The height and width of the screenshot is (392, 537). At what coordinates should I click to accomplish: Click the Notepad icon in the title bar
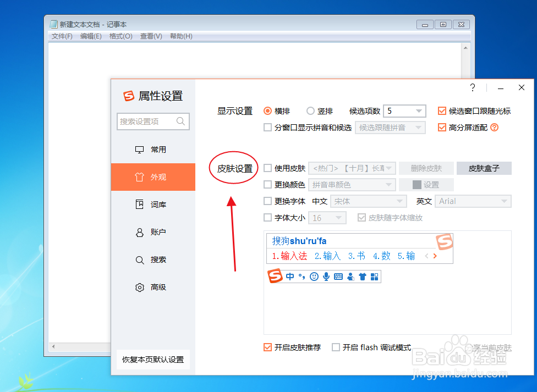click(53, 24)
